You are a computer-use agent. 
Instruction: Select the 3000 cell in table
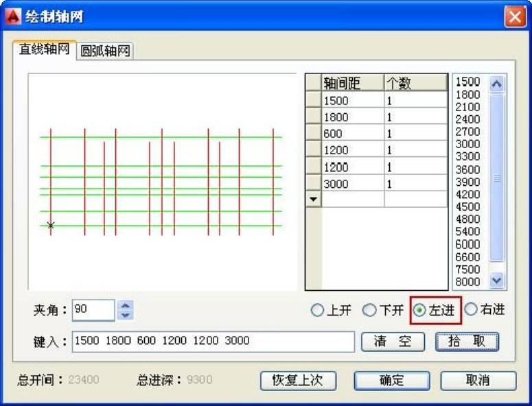(353, 183)
